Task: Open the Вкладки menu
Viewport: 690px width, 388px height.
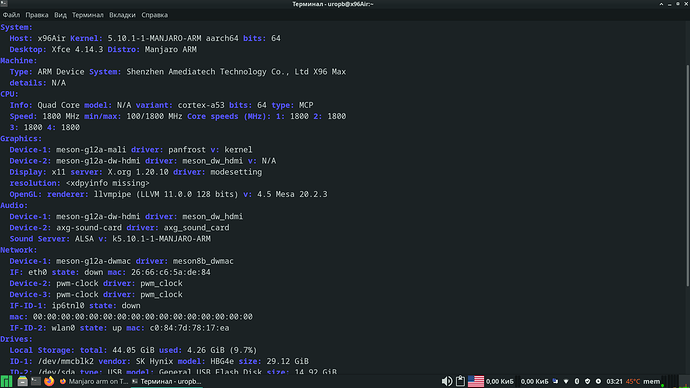Action: point(122,15)
